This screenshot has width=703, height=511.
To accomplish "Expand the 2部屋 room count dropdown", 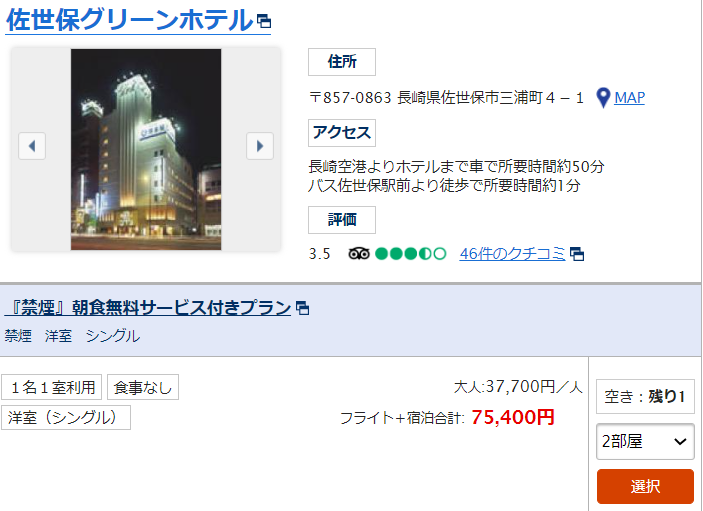I will (645, 442).
